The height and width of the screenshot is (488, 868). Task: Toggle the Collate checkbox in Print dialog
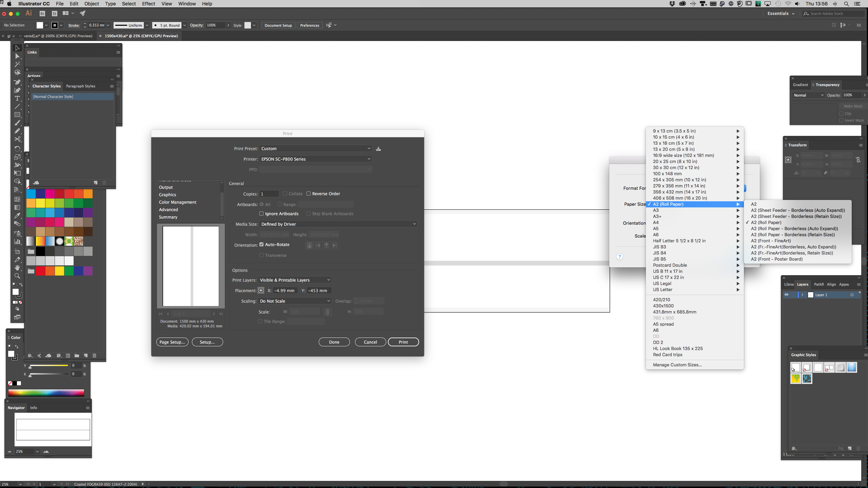(285, 194)
